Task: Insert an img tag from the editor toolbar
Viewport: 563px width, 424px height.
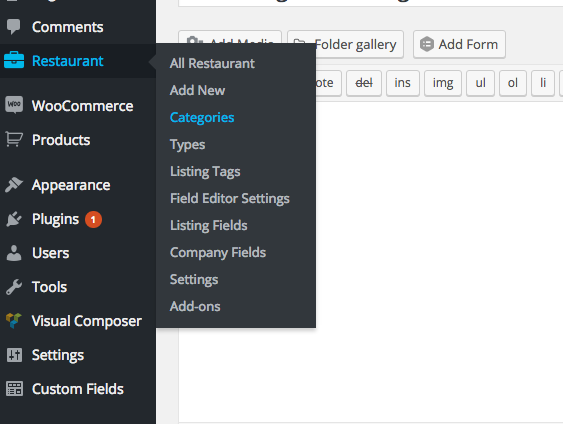Action: pyautogui.click(x=443, y=83)
